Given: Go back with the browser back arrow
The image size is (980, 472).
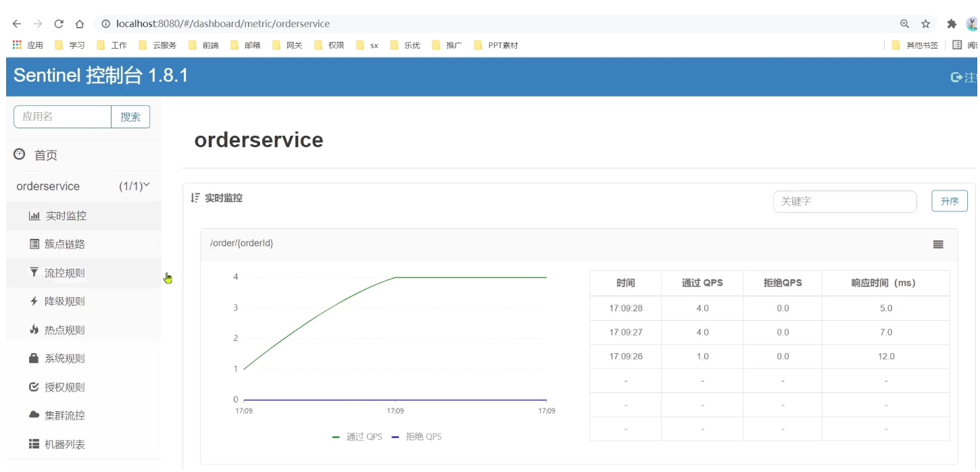Looking at the screenshot, I should pyautogui.click(x=17, y=24).
